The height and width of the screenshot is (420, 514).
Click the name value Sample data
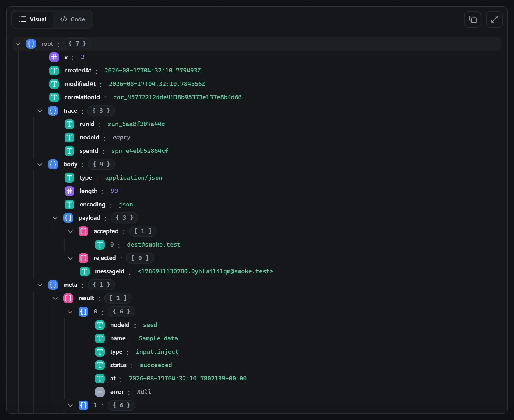click(159, 338)
